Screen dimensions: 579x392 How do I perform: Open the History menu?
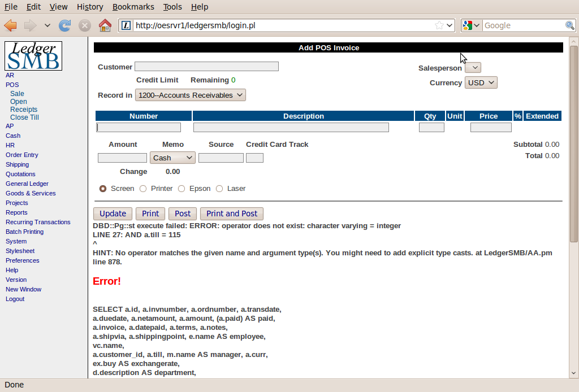click(x=90, y=7)
